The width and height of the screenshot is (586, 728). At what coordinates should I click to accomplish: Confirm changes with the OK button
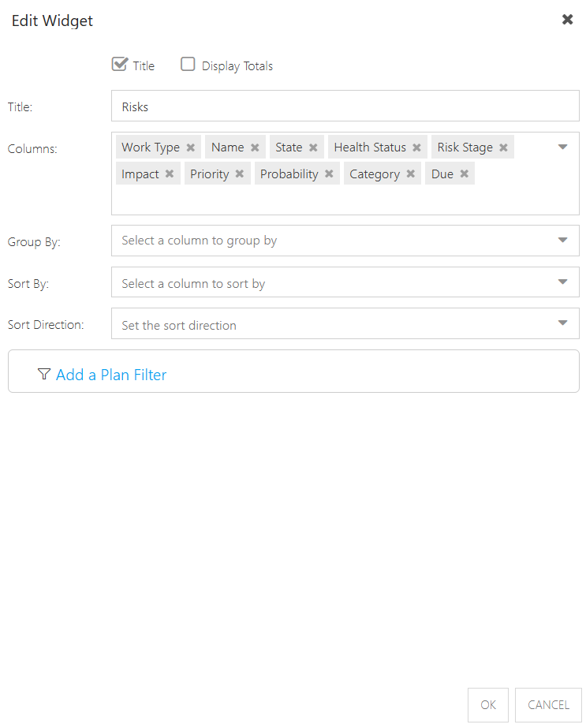[488, 705]
